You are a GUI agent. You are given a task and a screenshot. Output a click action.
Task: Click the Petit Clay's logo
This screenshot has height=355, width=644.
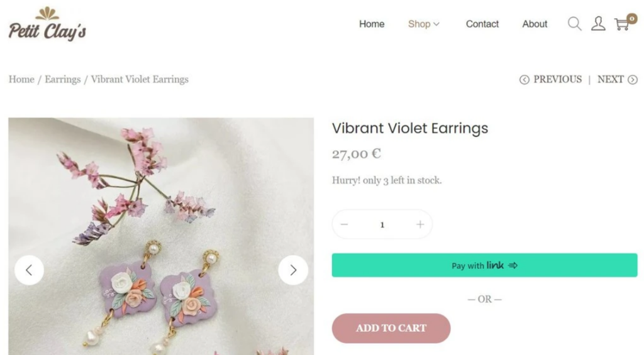pyautogui.click(x=47, y=24)
